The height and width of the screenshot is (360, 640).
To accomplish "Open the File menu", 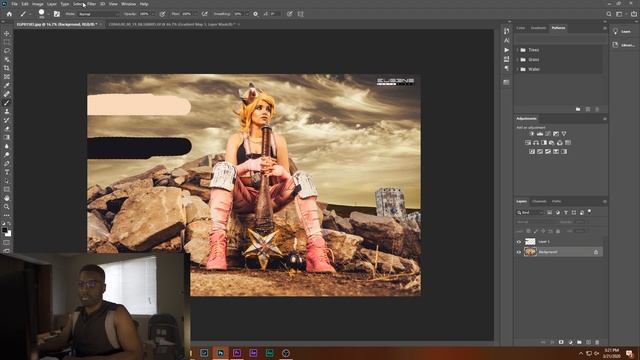I will point(14,4).
